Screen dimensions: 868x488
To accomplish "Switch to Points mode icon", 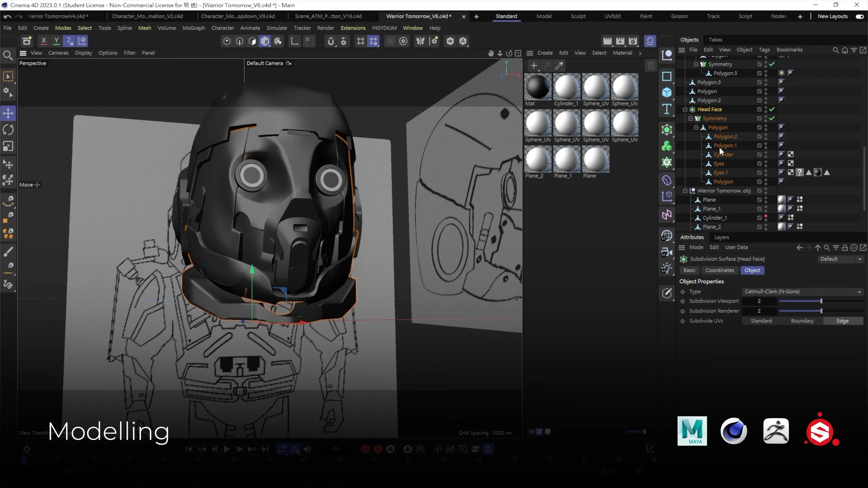I will (227, 41).
